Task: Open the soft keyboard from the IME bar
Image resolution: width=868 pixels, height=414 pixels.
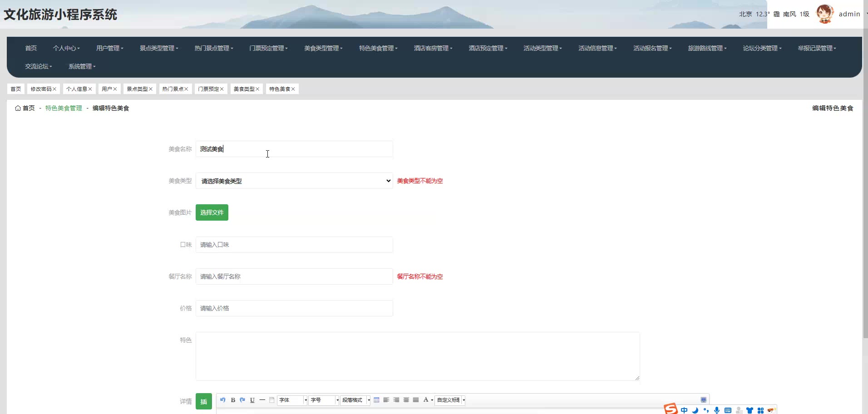Action: click(728, 410)
